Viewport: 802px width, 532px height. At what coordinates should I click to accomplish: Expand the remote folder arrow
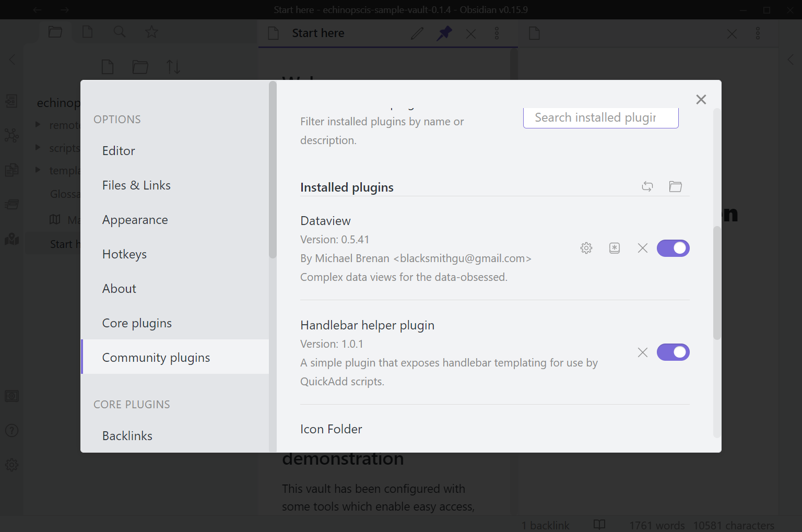tap(38, 124)
